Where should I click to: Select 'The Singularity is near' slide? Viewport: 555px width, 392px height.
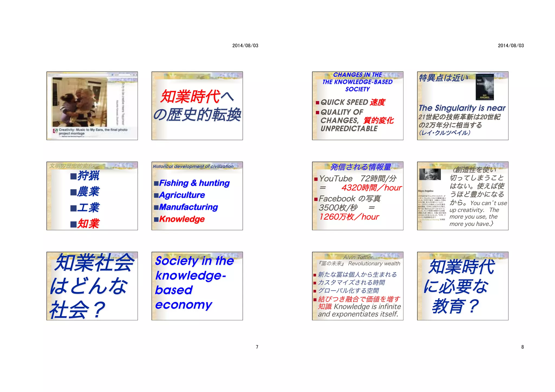coord(463,106)
